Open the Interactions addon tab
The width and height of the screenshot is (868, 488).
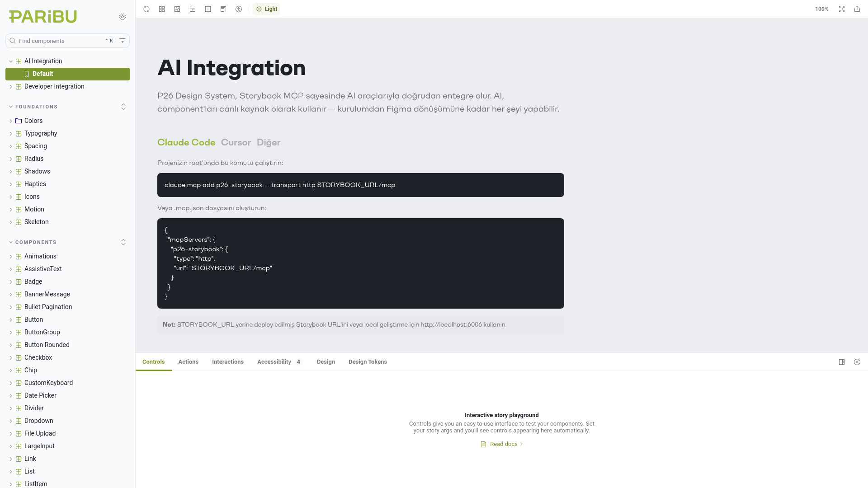(x=228, y=362)
